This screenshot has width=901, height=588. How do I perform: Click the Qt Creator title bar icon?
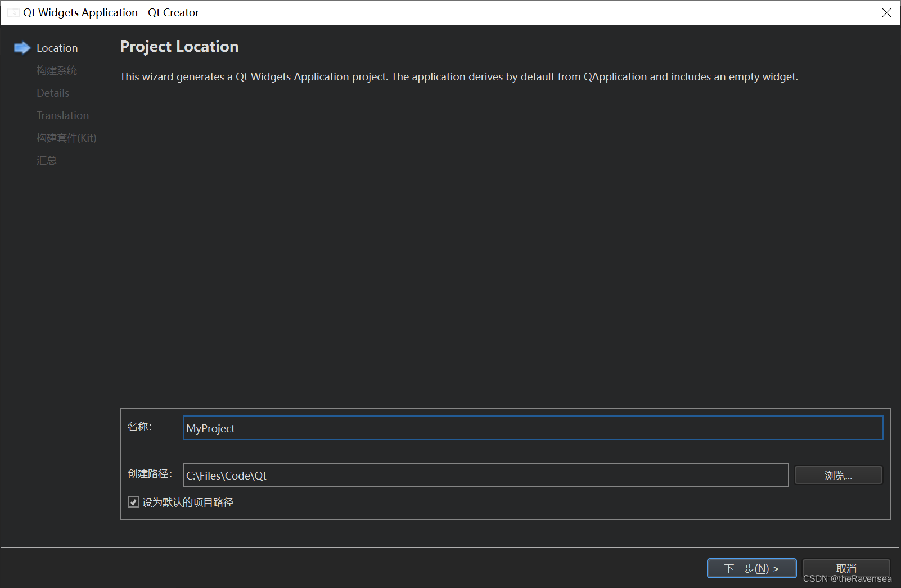click(13, 12)
